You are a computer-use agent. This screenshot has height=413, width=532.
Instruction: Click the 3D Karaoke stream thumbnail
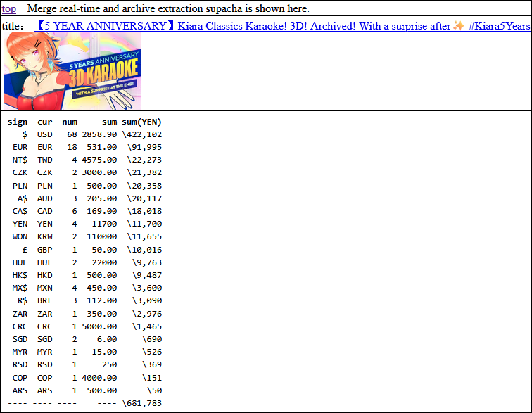tap(72, 71)
